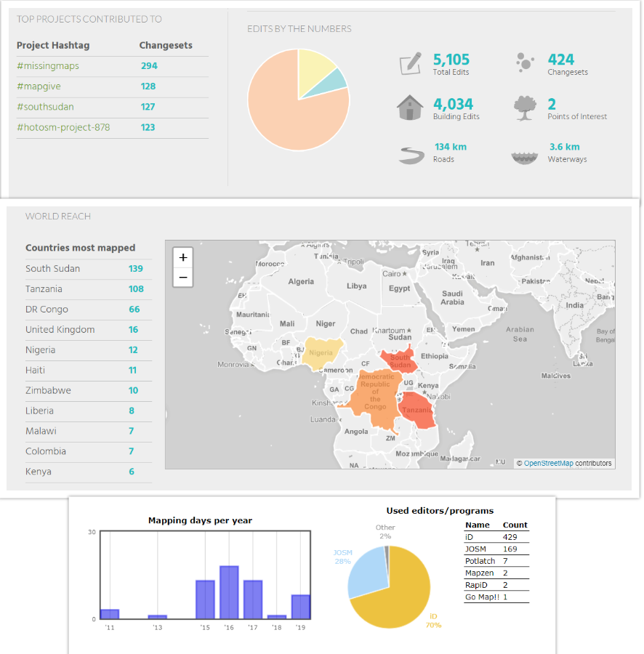The image size is (644, 654).
Task: Follow the OpenStreetMap attribution link
Action: [x=549, y=464]
